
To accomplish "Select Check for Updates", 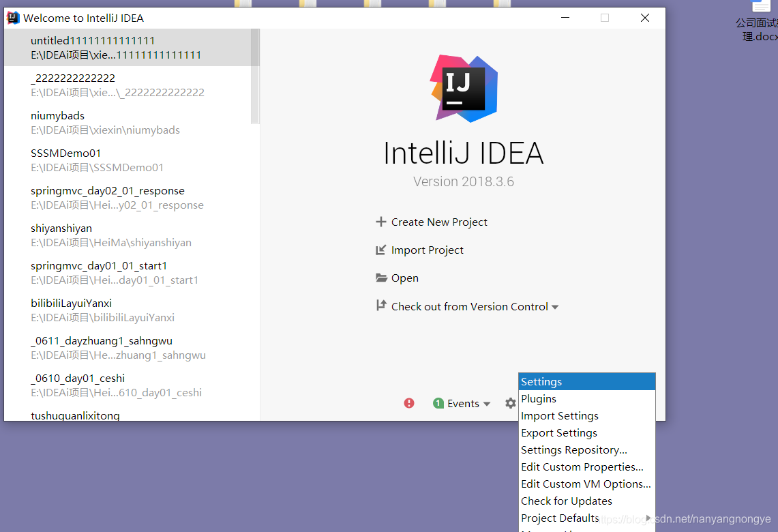I will (587, 501).
